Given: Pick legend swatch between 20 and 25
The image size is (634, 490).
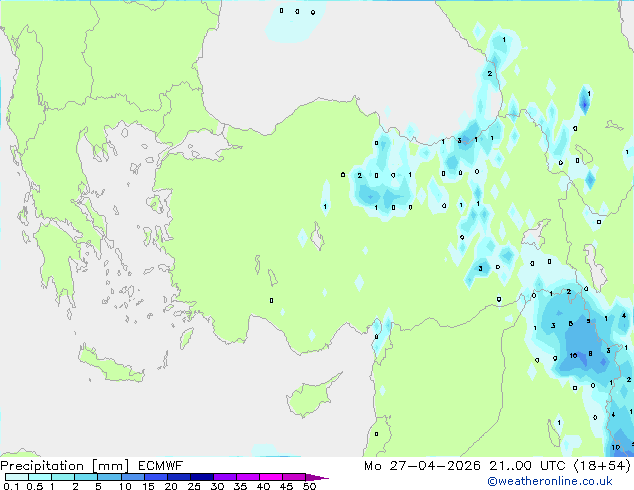Looking at the screenshot, I should pos(179,477).
